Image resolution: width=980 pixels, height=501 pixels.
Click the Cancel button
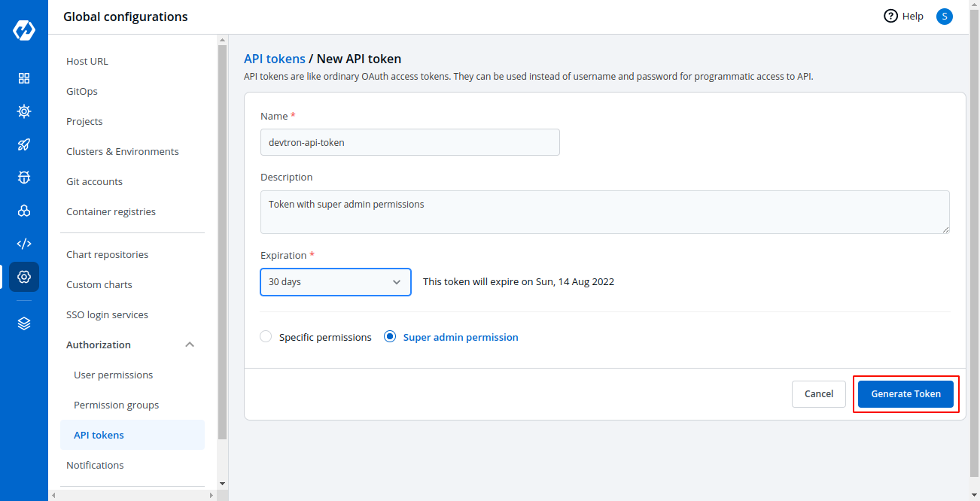[x=819, y=394]
